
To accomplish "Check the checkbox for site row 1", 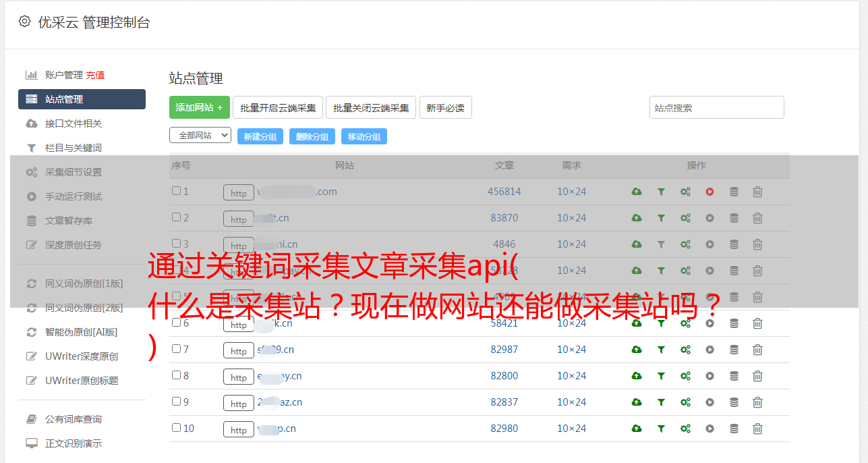I will (176, 191).
